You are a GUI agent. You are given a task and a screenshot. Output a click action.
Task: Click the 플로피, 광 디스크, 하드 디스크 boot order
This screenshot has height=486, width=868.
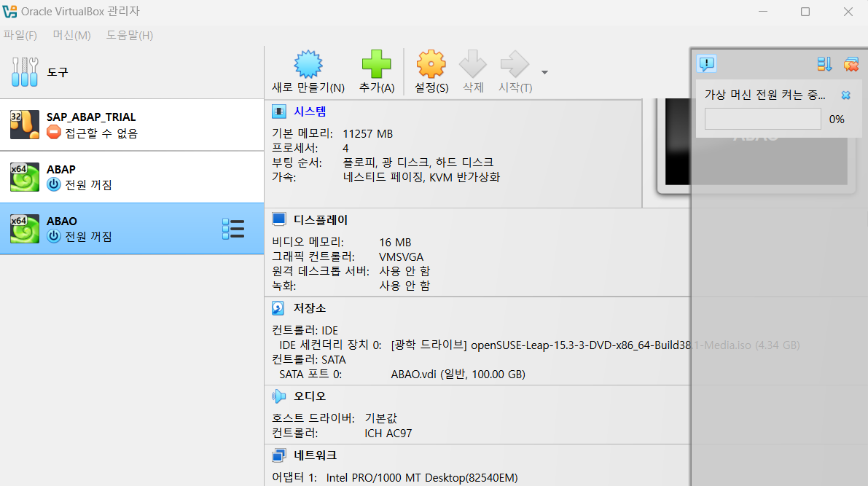pyautogui.click(x=418, y=162)
